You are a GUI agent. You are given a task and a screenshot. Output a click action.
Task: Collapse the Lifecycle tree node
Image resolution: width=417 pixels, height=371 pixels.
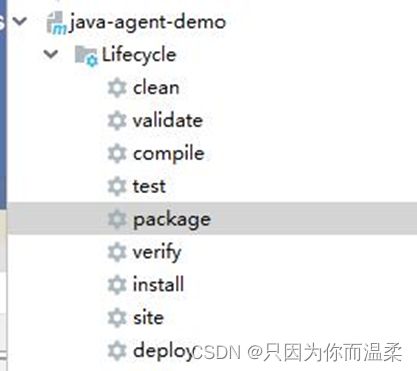(x=51, y=54)
